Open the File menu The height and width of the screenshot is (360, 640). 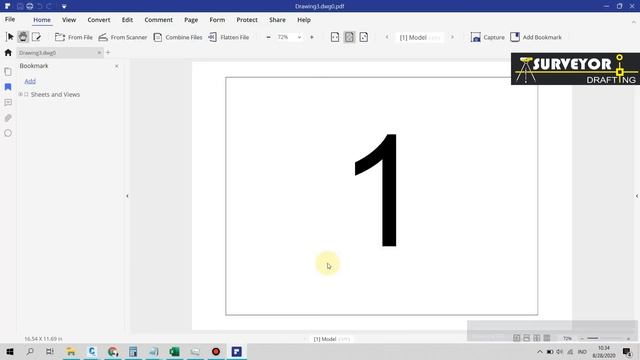click(10, 19)
